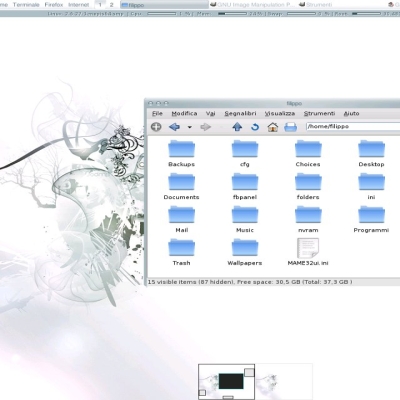Activate filippo window in taskbar
This screenshot has height=400, width=400.
pyautogui.click(x=164, y=5)
